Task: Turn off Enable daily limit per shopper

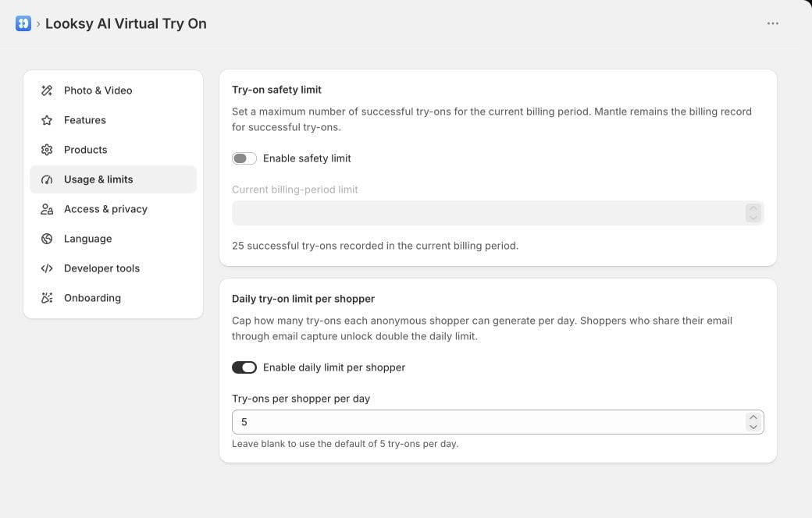Action: pos(244,367)
